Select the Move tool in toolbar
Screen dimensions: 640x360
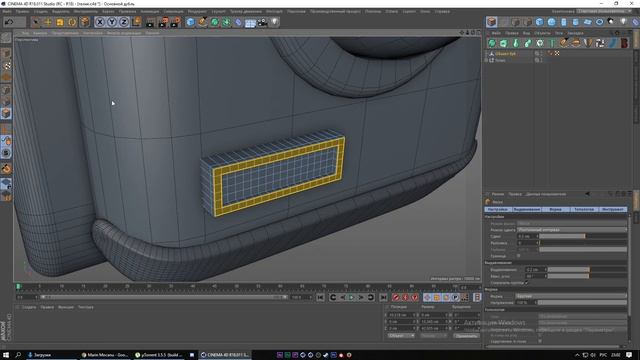(48, 22)
